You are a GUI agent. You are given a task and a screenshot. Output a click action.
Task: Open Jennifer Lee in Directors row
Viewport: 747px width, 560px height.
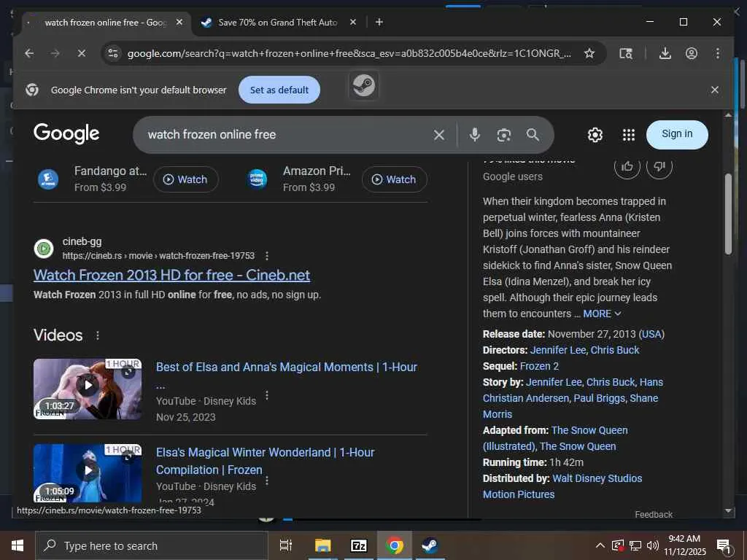pyautogui.click(x=558, y=350)
